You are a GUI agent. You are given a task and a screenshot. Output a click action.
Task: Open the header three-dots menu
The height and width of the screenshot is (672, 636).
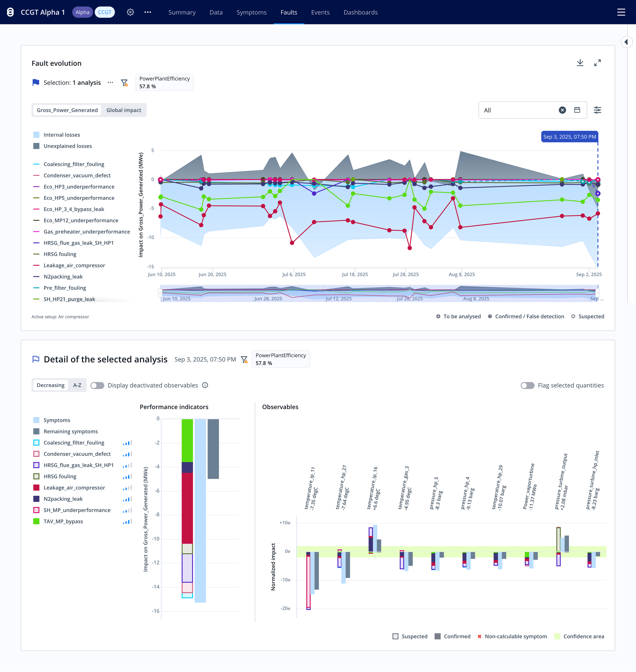click(148, 12)
